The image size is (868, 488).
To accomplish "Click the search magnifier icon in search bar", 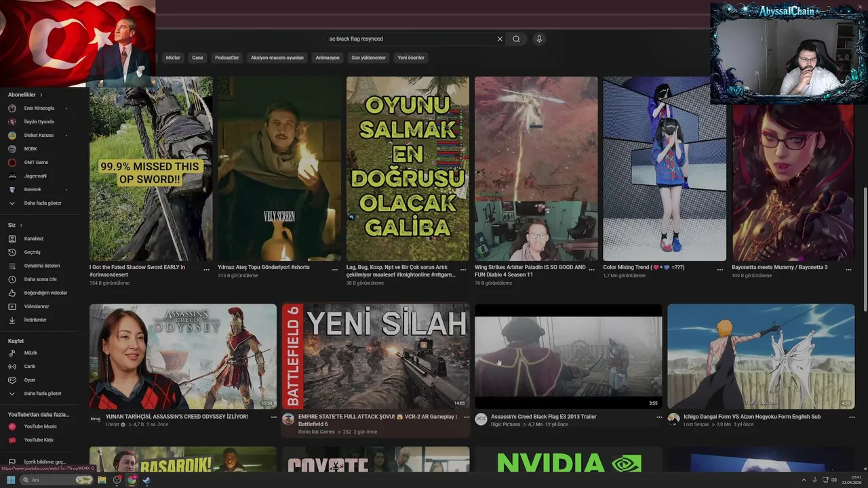I will point(516,39).
